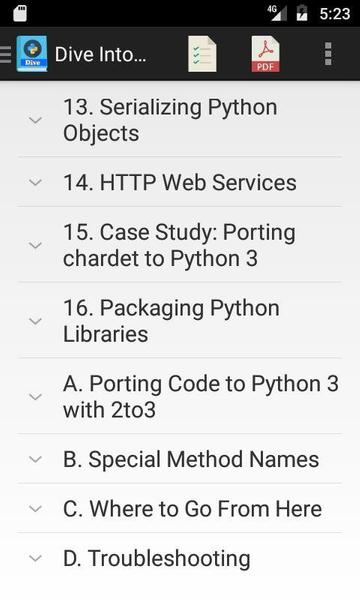
Task: Tap the 5:23 clock in status bar
Action: pyautogui.click(x=335, y=14)
